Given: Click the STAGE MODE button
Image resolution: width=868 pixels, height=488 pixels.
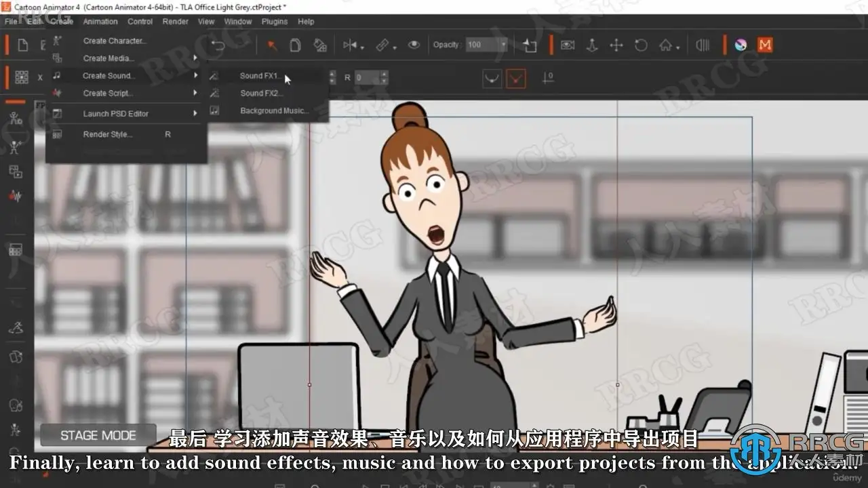Looking at the screenshot, I should pyautogui.click(x=98, y=436).
